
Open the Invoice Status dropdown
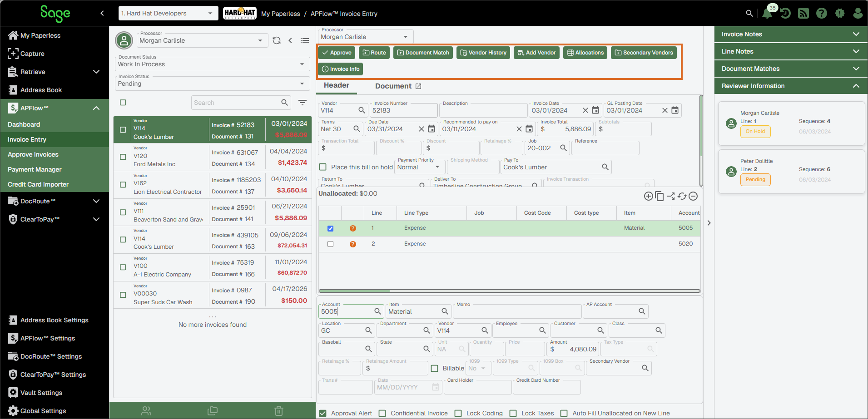tap(212, 84)
